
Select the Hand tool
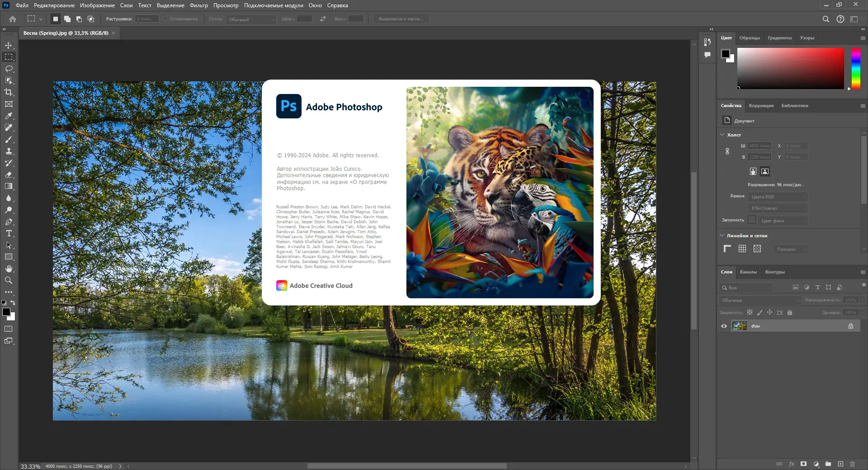pos(9,268)
